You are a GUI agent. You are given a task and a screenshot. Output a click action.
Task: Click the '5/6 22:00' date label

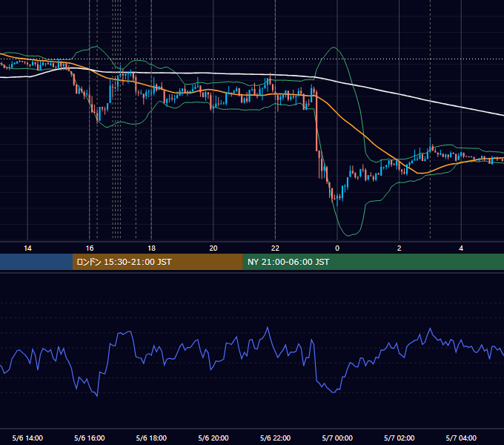[x=275, y=438]
